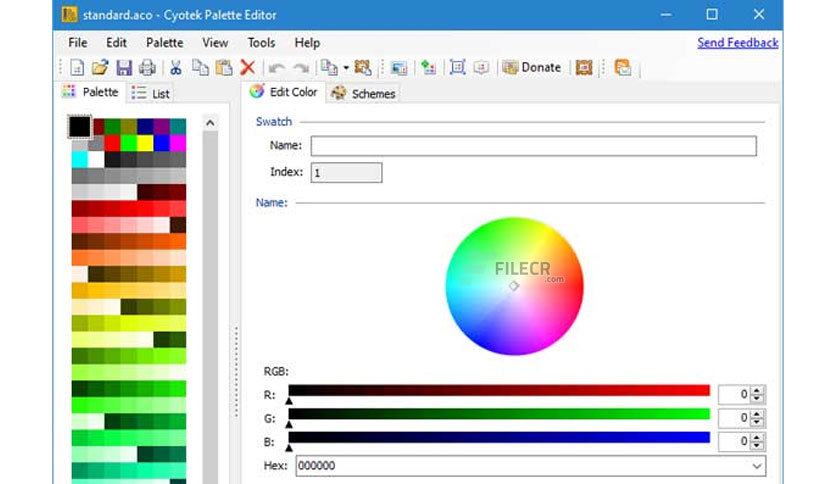This screenshot has width=836, height=484.
Task: Open the File menu
Action: [x=77, y=43]
